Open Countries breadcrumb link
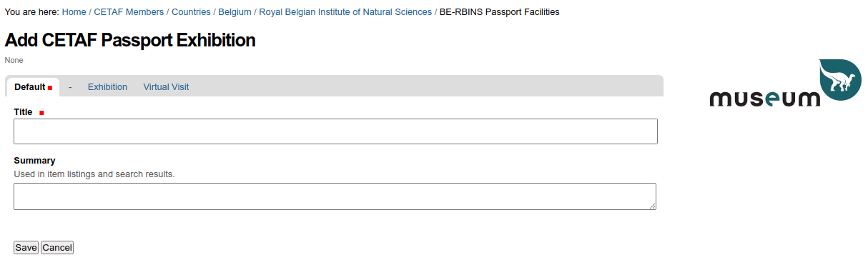868x265 pixels. pos(191,12)
